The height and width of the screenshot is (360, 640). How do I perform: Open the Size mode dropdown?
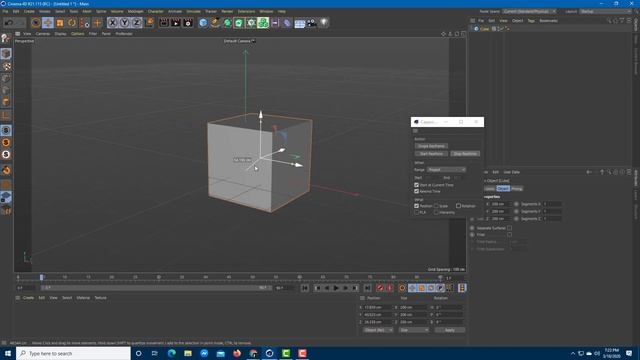click(x=414, y=330)
